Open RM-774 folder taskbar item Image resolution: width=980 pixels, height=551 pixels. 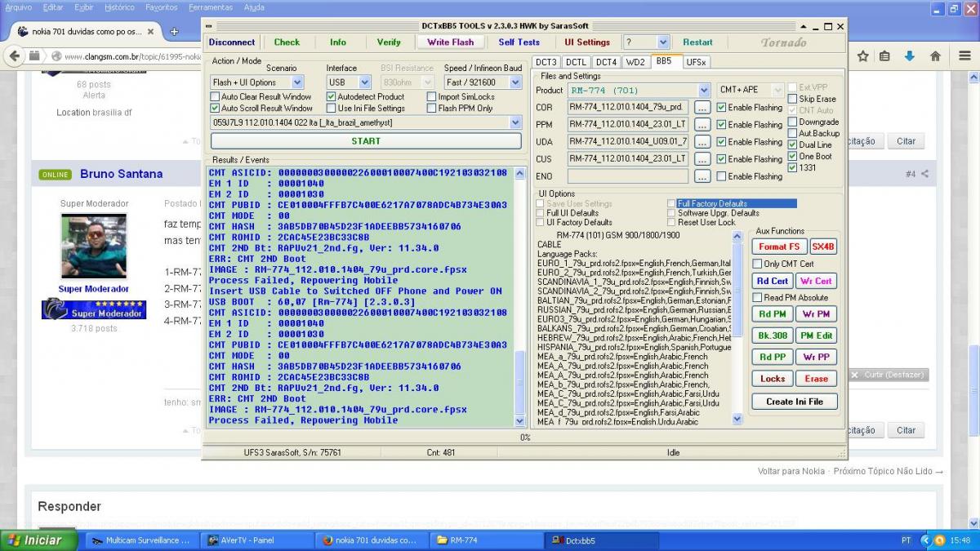[487, 540]
